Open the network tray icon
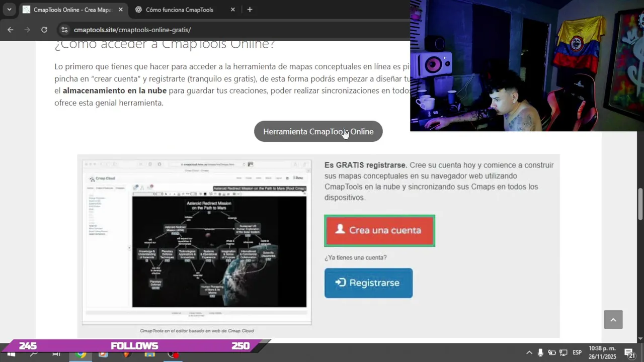Viewport: 644px width, 362px height. [563, 352]
